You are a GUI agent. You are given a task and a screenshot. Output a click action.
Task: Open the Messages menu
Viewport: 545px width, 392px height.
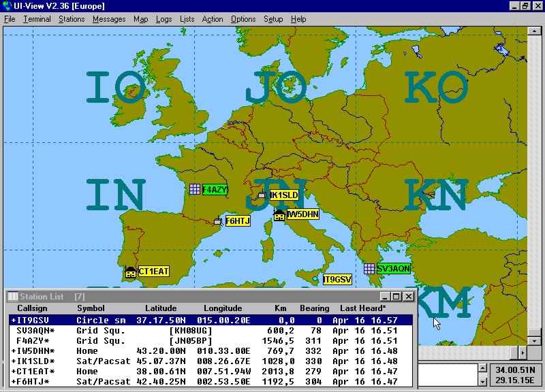109,19
